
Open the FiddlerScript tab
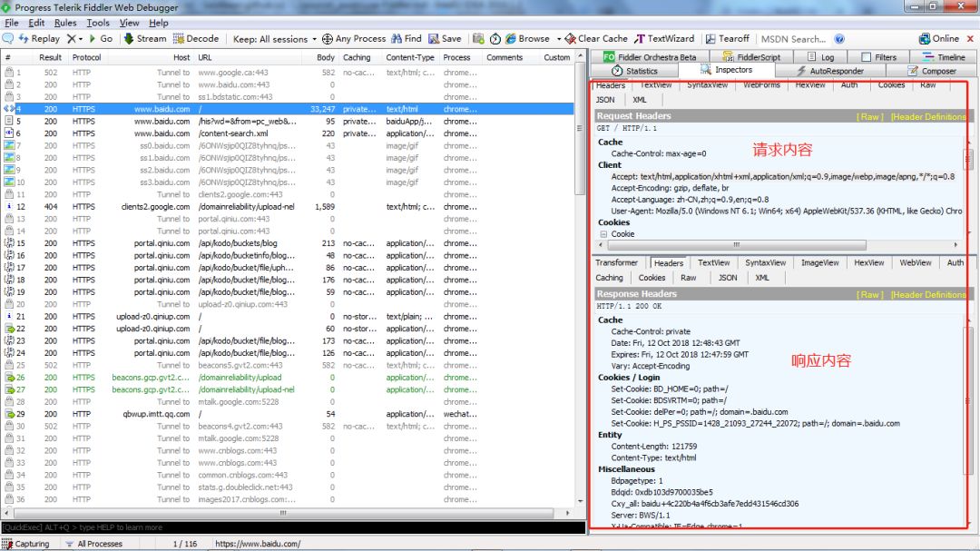(752, 57)
